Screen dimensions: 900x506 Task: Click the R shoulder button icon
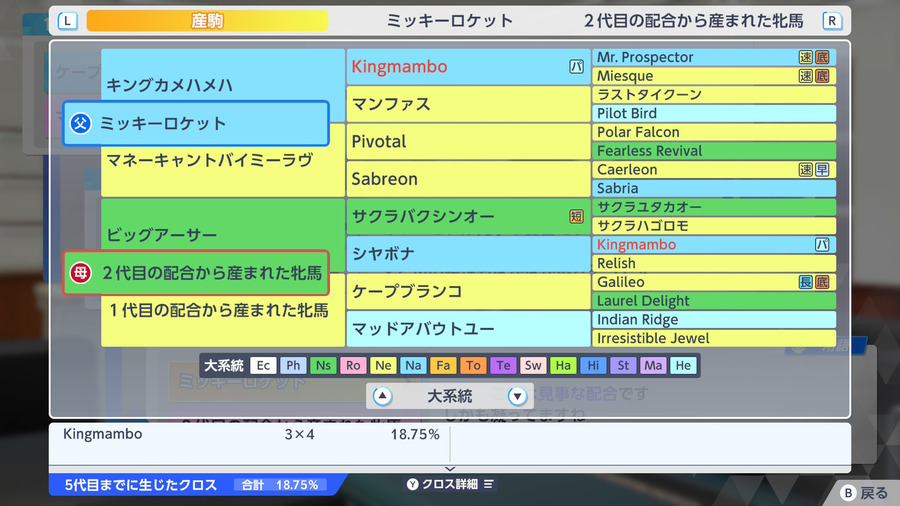click(x=832, y=21)
